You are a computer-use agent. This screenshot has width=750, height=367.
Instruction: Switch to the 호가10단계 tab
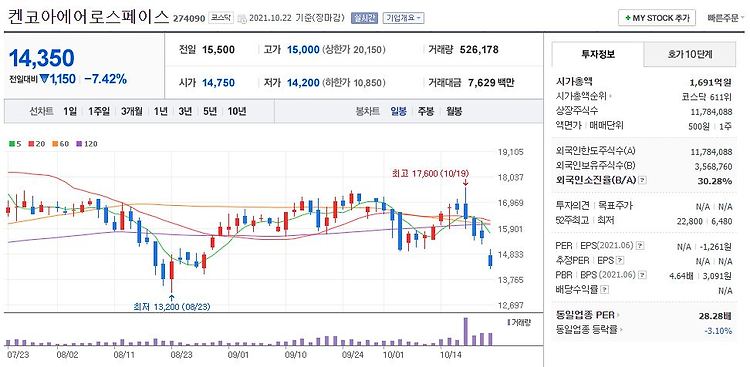(690, 54)
